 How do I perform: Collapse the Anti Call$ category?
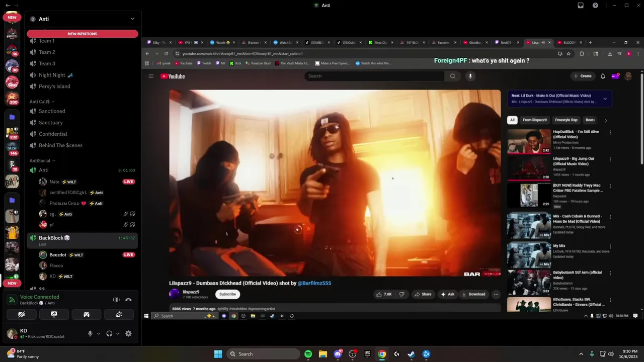[42, 102]
